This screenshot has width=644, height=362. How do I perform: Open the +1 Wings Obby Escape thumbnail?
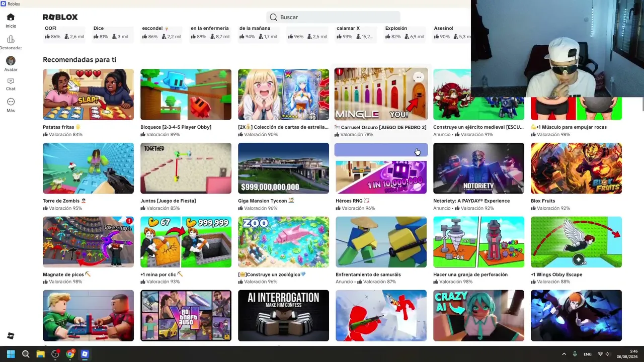coord(576,242)
